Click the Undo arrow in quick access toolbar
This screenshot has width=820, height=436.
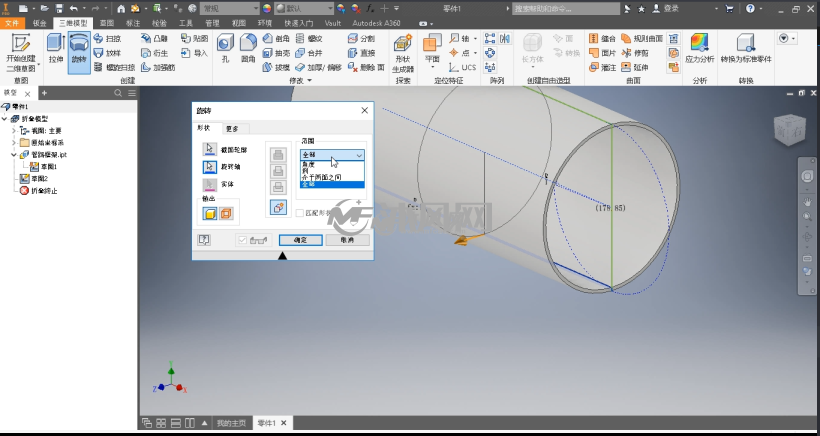[74, 8]
